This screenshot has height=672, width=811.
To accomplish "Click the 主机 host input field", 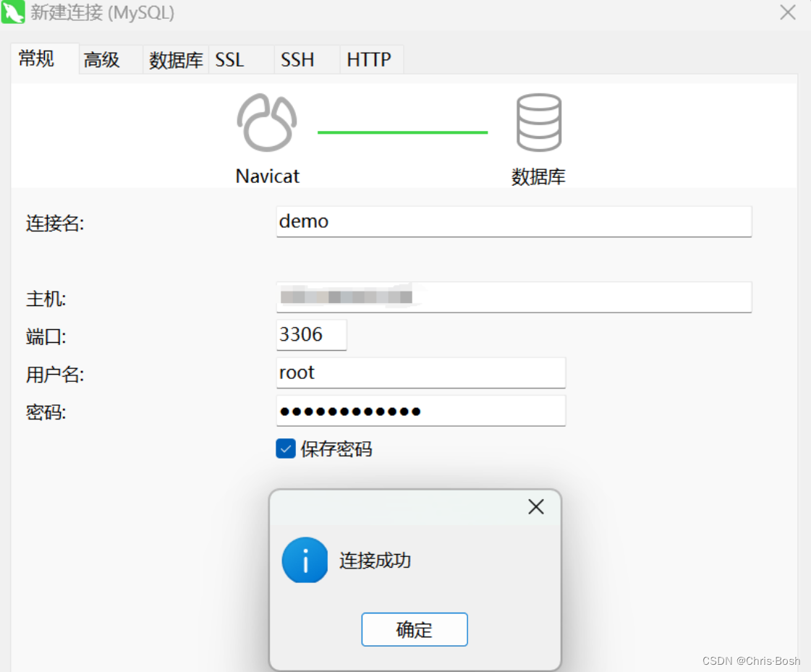I will [x=514, y=297].
